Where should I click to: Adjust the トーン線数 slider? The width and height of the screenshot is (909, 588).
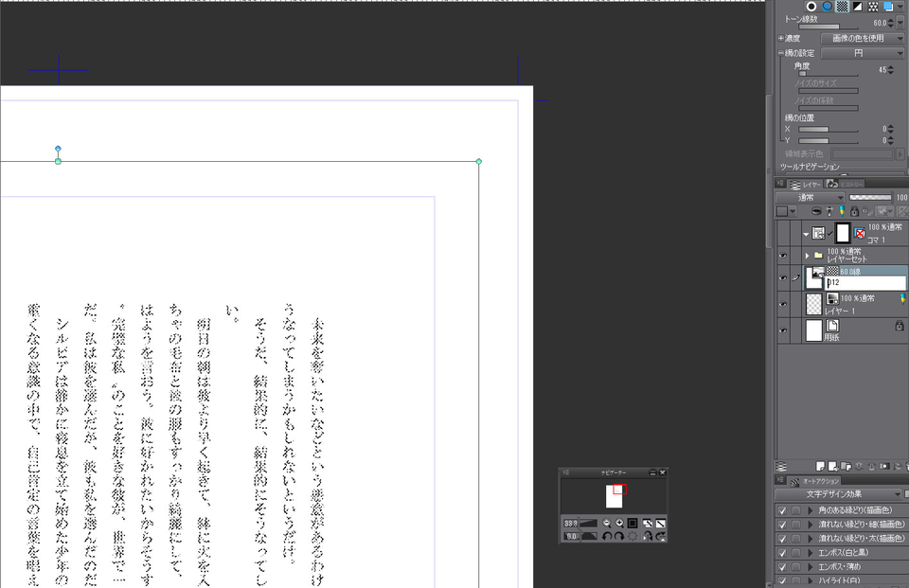tap(829, 27)
